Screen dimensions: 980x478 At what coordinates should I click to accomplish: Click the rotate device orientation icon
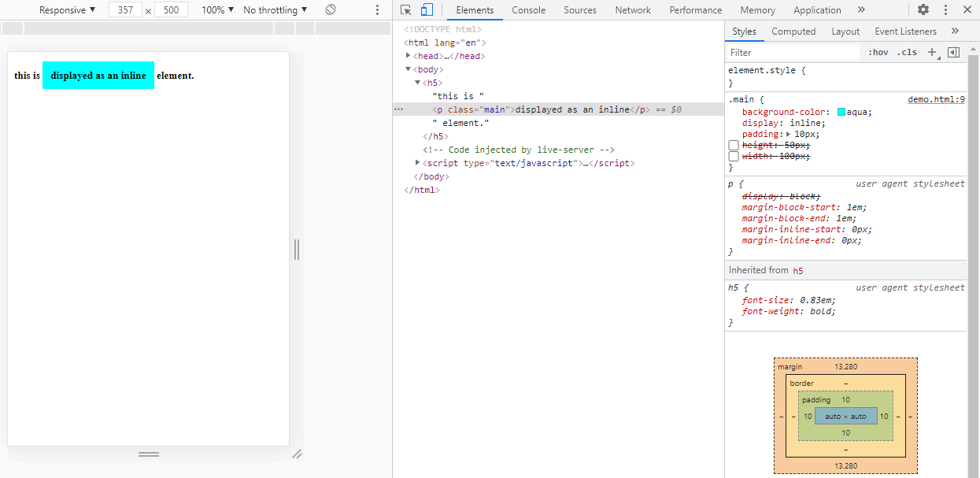[x=331, y=10]
